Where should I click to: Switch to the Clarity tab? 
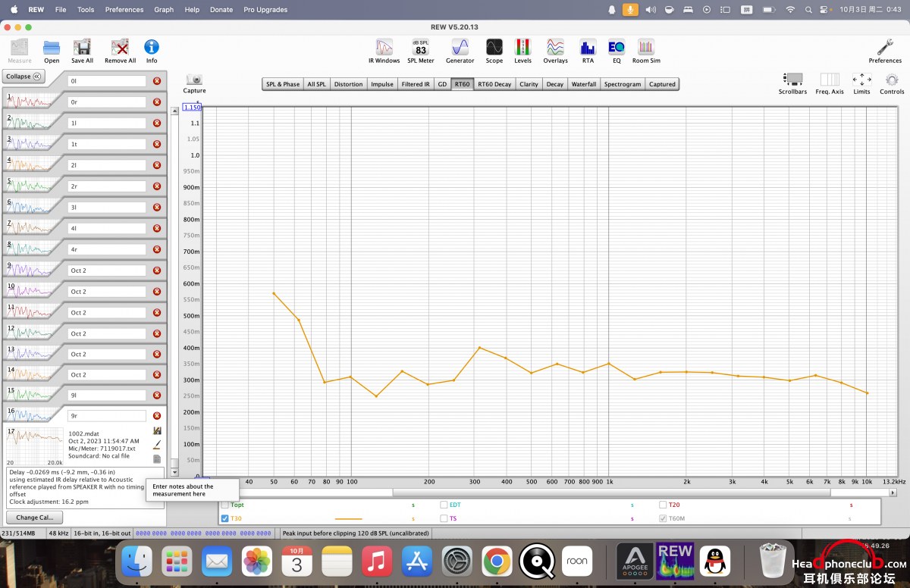(529, 84)
